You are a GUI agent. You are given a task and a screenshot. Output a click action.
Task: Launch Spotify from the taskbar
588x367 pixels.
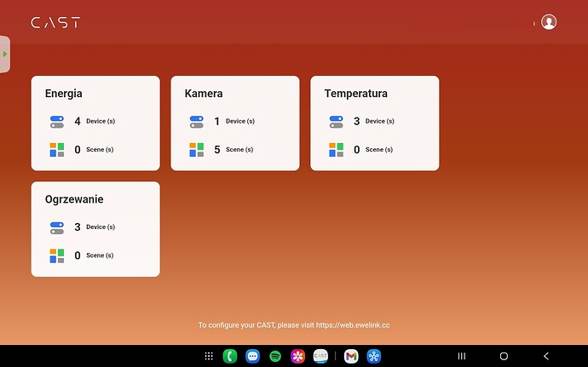tap(275, 356)
